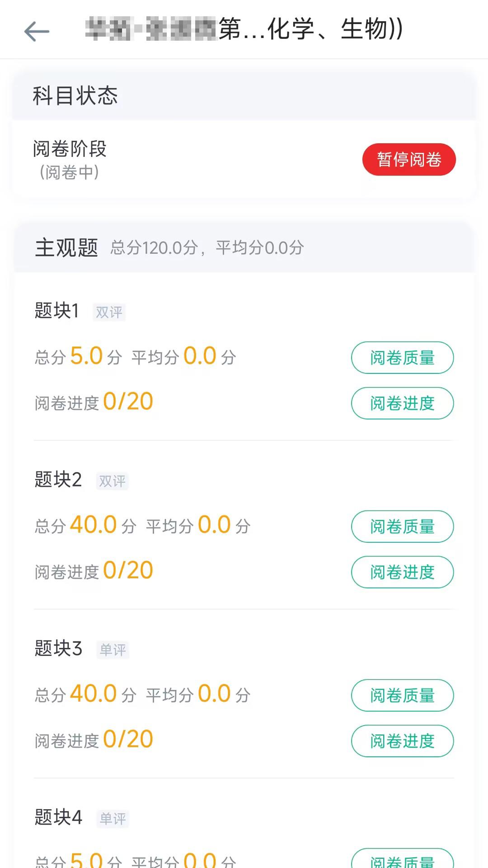Tap the page title ending in 化学、生物
488x868 pixels.
click(244, 29)
